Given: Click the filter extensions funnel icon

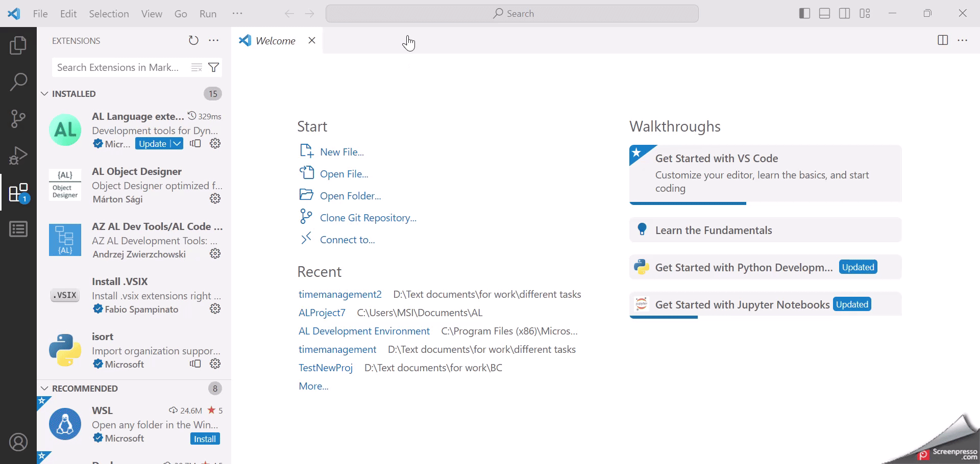Looking at the screenshot, I should (214, 67).
